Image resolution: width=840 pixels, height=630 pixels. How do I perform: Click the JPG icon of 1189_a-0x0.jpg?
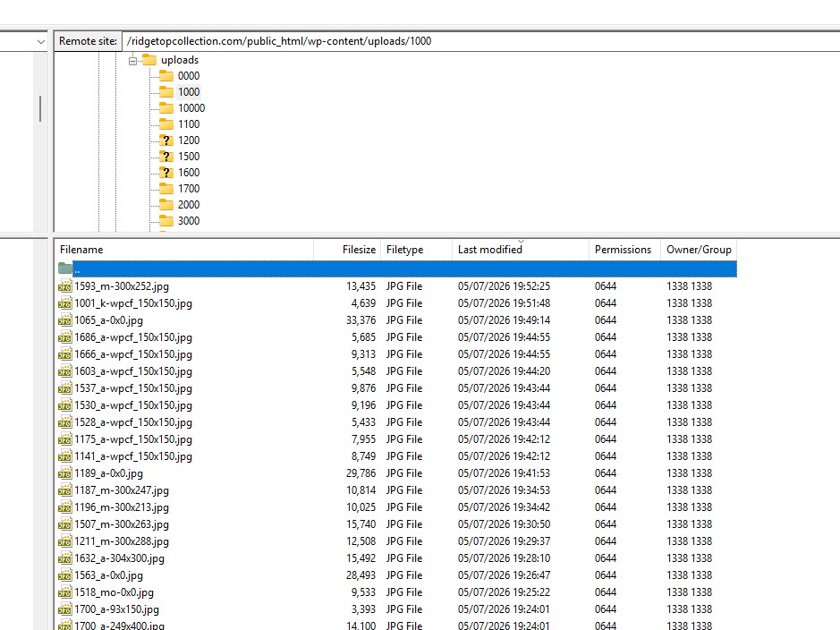(64, 473)
